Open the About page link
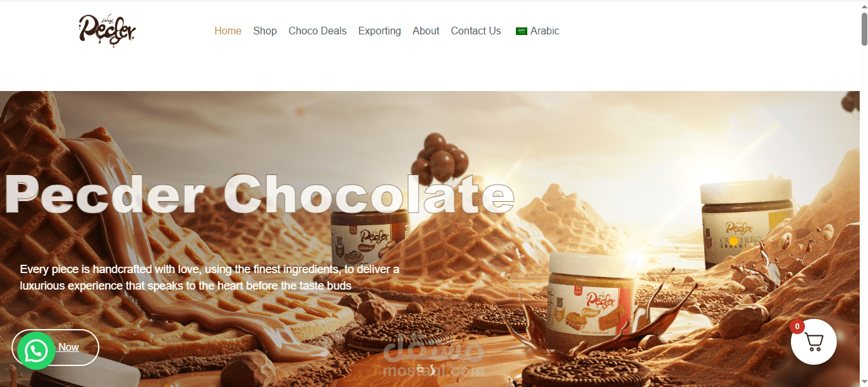 click(x=426, y=31)
